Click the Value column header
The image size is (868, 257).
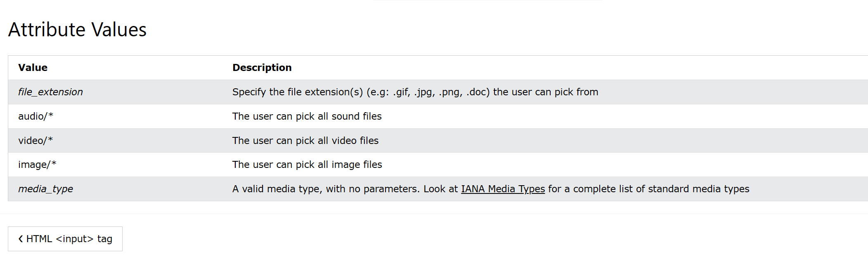32,67
